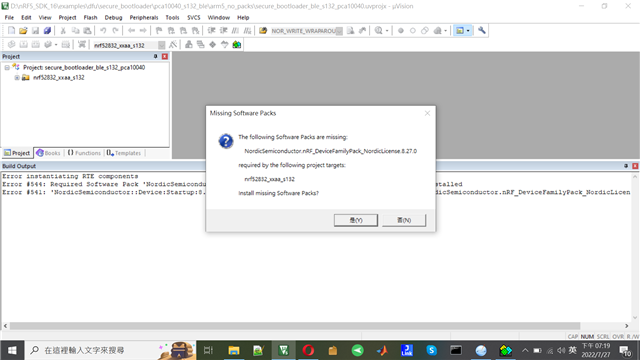The image size is (640, 360).
Task: Click the Save All icon
Action: click(x=47, y=31)
